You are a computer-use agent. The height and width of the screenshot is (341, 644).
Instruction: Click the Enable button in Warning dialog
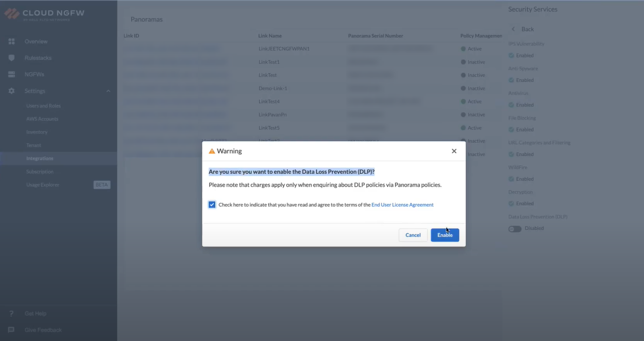point(445,235)
